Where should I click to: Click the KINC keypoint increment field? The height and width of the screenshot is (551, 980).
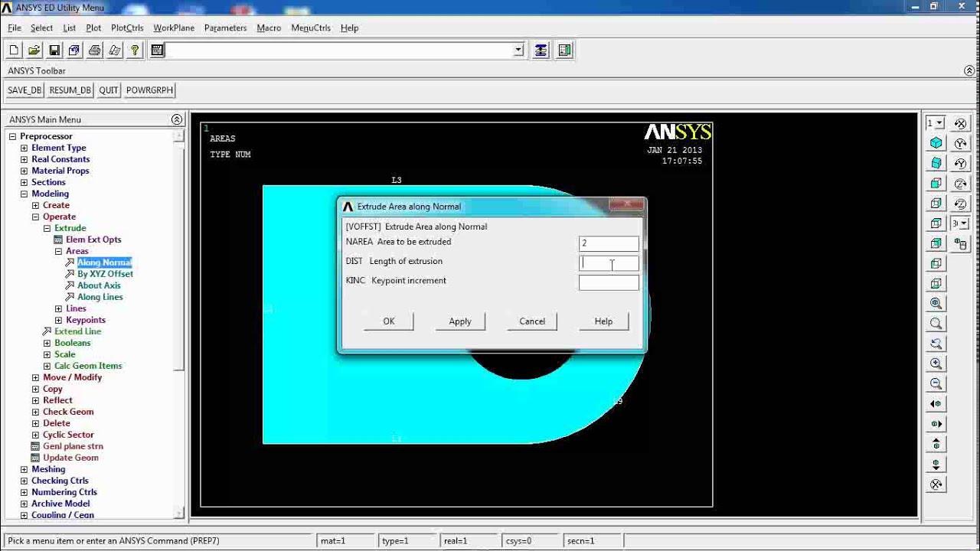pos(609,282)
